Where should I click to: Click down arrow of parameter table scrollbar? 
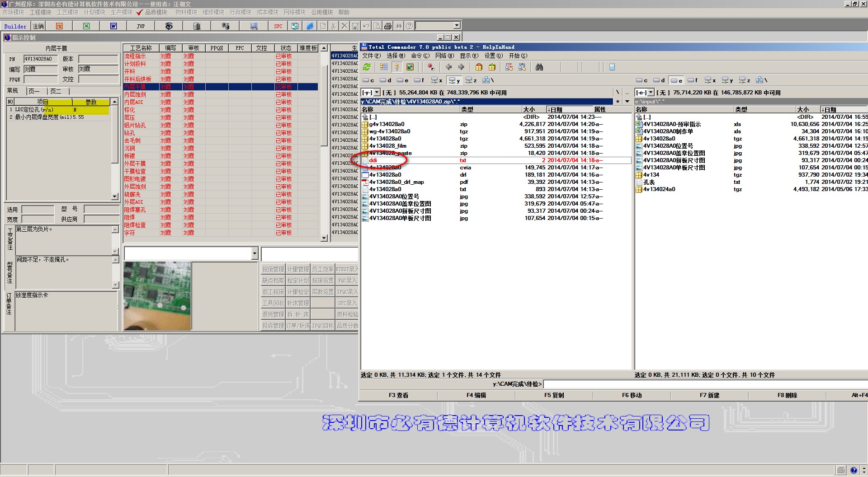pyautogui.click(x=115, y=196)
